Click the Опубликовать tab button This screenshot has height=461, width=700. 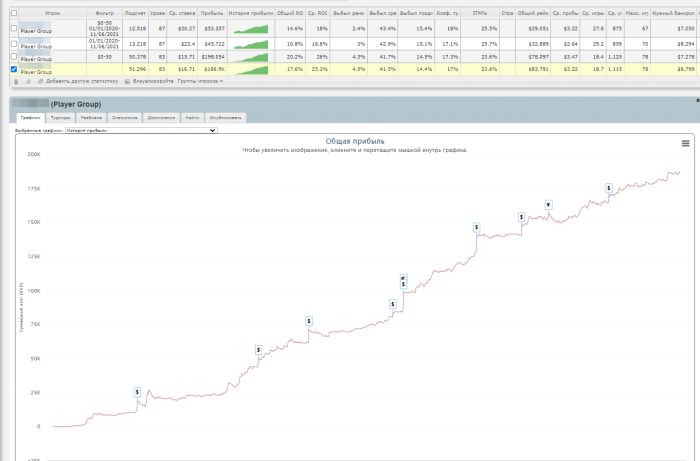[x=226, y=117]
